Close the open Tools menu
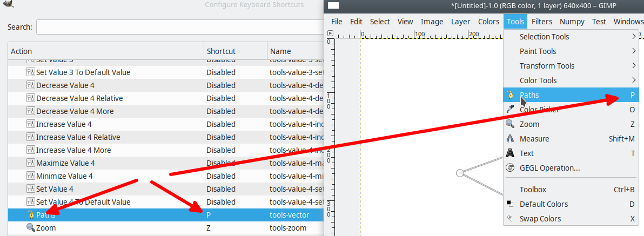 point(515,22)
